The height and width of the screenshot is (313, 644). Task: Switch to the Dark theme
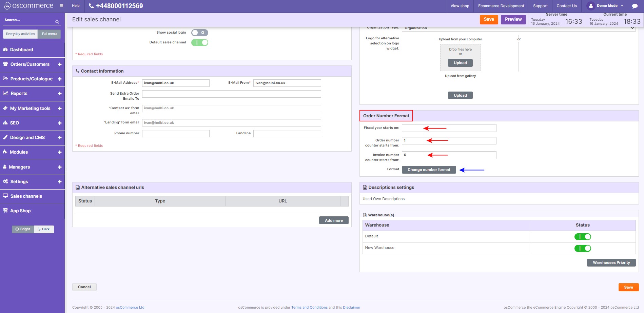[x=44, y=229]
